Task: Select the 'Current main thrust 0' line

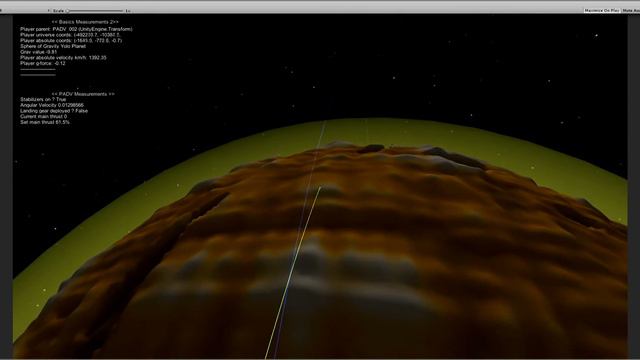Action: point(44,117)
